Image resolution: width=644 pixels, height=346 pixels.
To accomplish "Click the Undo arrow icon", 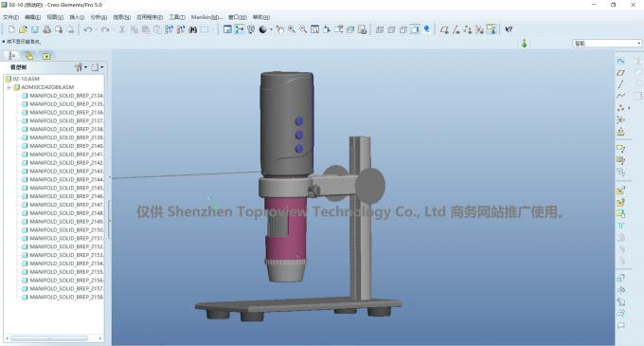I will (x=87, y=29).
